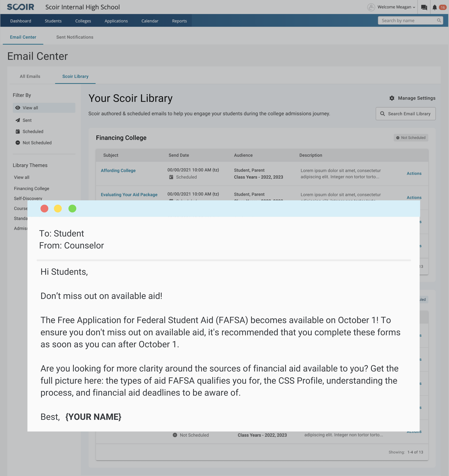Open the notifications bell icon
This screenshot has width=449, height=476.
435,7
